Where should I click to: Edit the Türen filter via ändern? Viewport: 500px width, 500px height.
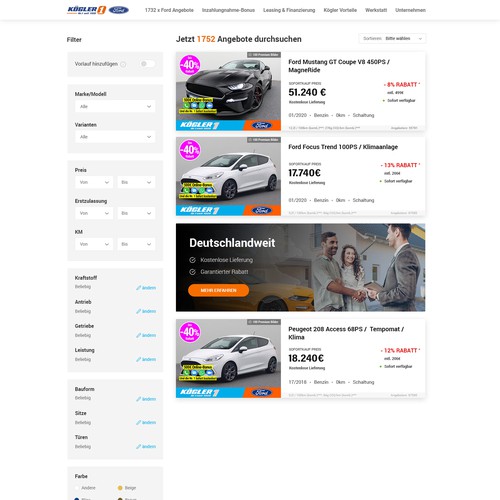click(146, 446)
